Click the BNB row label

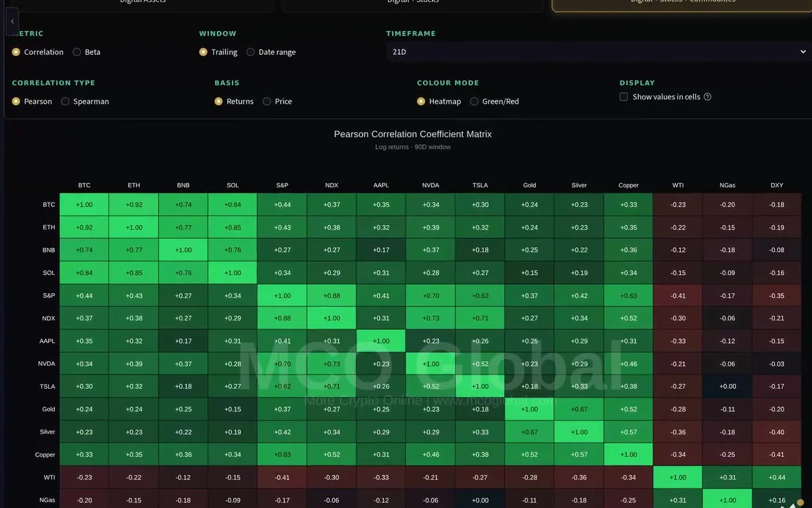pyautogui.click(x=49, y=250)
